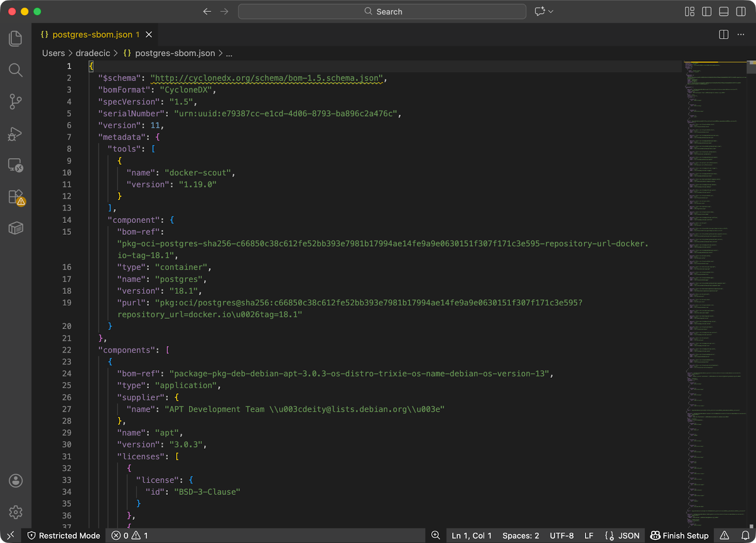756x543 pixels.
Task: Open the Copilot chat icon
Action: (x=540, y=11)
